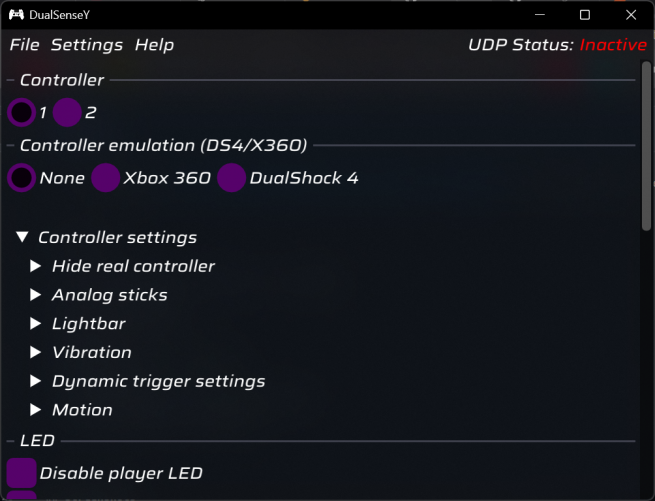This screenshot has width=655, height=501.
Task: Select controller 2 radio button
Action: point(67,113)
